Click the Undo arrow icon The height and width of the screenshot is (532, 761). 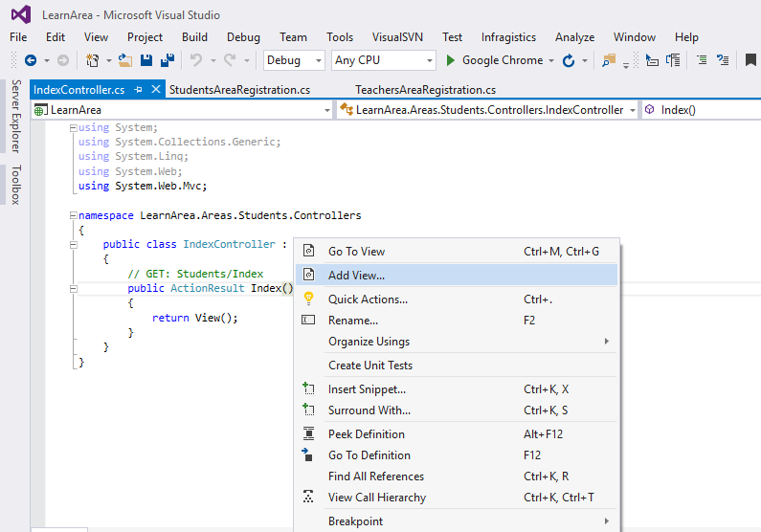(x=196, y=60)
